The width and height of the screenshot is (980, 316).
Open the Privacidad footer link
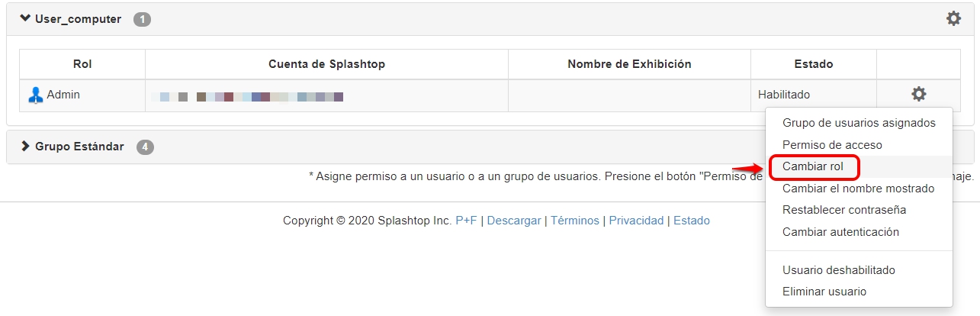pyautogui.click(x=636, y=221)
